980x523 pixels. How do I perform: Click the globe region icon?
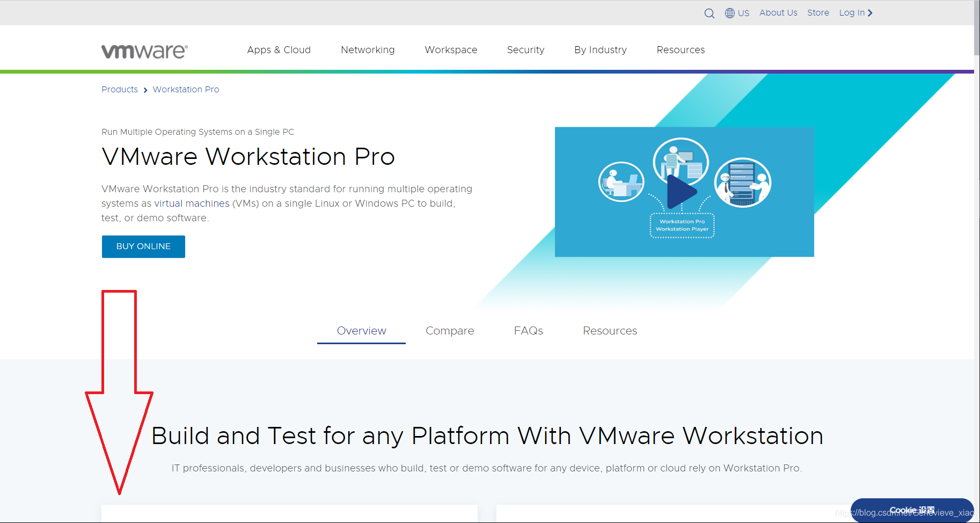tap(730, 13)
